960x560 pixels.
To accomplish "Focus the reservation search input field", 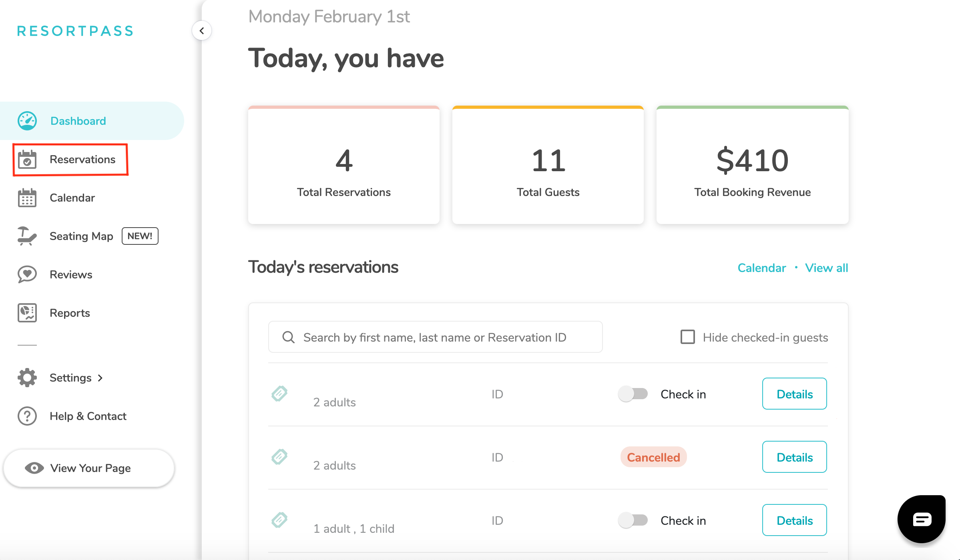I will [435, 337].
